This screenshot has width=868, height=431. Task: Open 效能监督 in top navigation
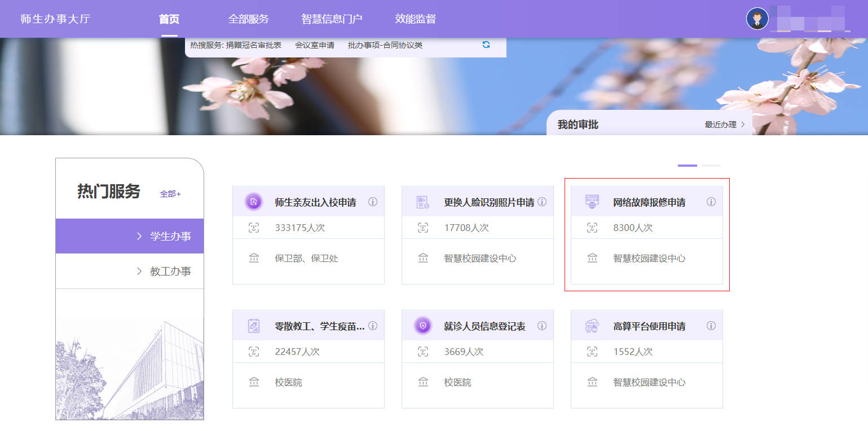click(415, 19)
